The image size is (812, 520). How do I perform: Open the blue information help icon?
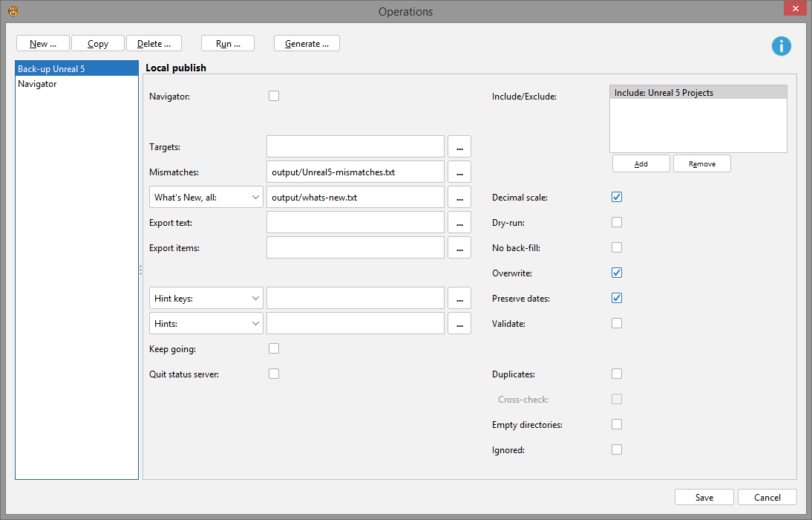click(x=781, y=46)
